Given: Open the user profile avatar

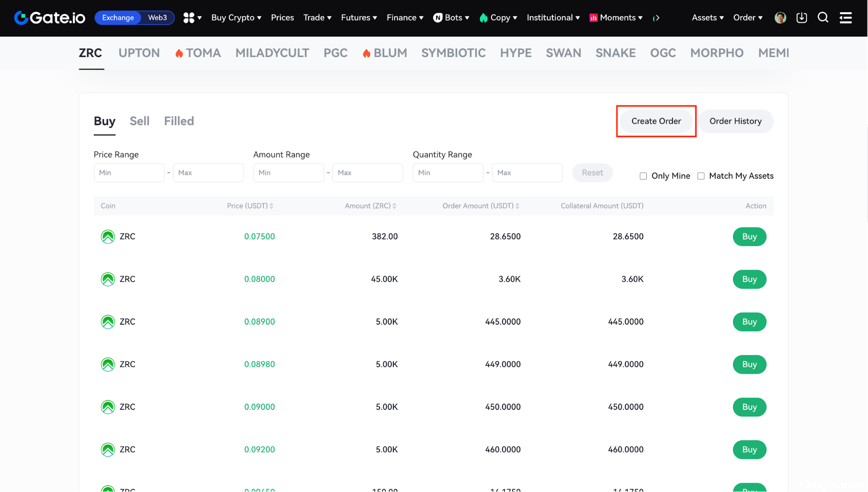Looking at the screenshot, I should click(780, 18).
